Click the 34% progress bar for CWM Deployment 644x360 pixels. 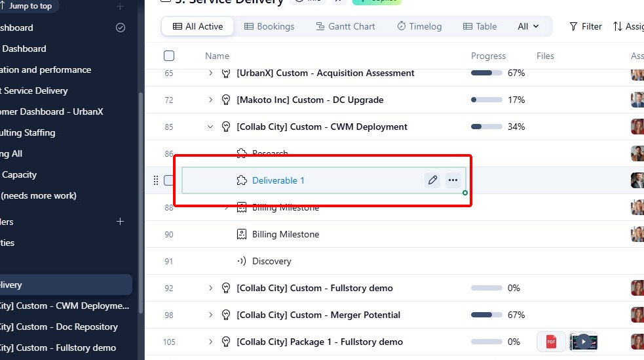(x=486, y=127)
